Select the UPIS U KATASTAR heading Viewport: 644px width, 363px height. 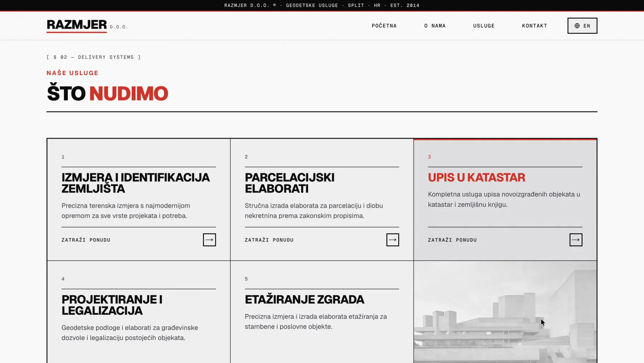click(x=477, y=177)
